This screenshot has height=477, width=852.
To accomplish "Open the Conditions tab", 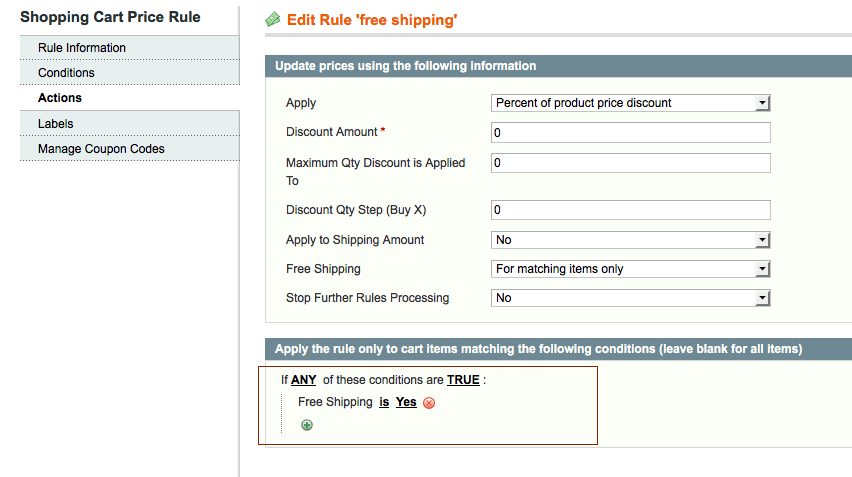I will coord(66,73).
